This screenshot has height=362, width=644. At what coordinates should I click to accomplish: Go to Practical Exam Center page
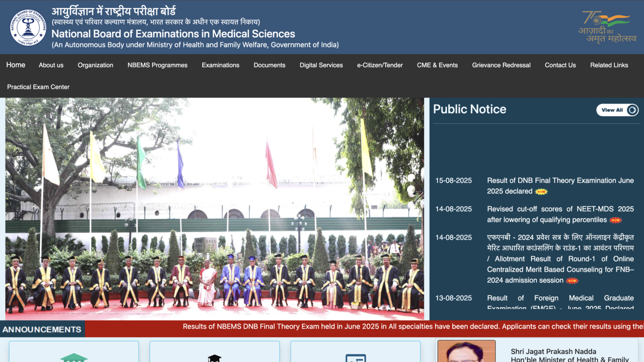pos(38,87)
